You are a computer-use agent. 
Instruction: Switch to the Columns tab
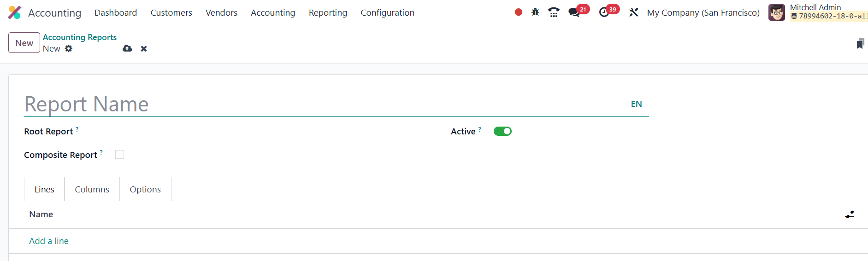pos(92,189)
